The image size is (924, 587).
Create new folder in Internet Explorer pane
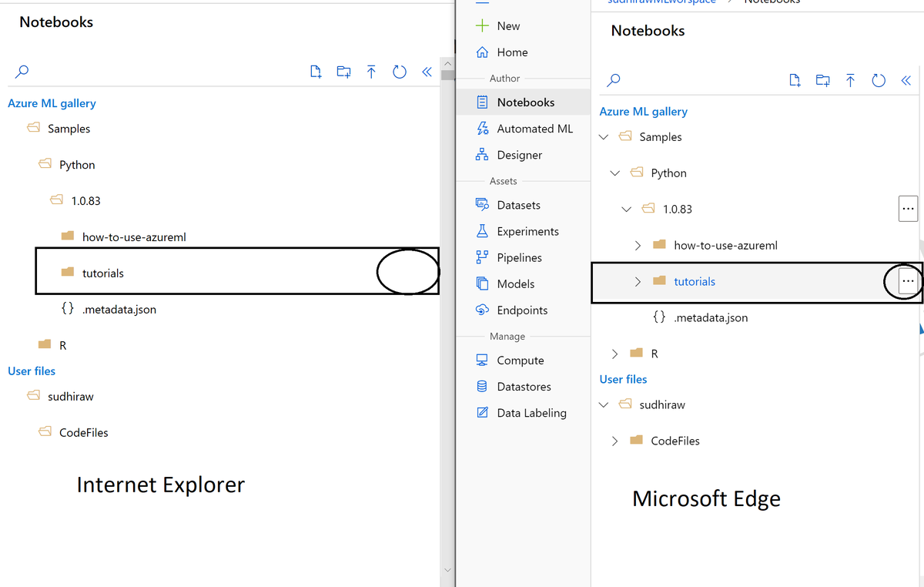[x=343, y=72]
